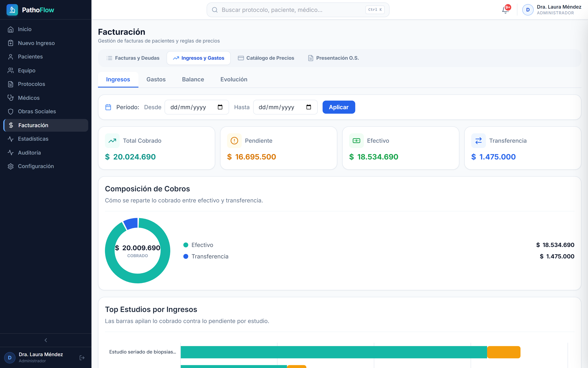Click the Efectivo teal legend dot
588x368 pixels.
pyautogui.click(x=186, y=245)
